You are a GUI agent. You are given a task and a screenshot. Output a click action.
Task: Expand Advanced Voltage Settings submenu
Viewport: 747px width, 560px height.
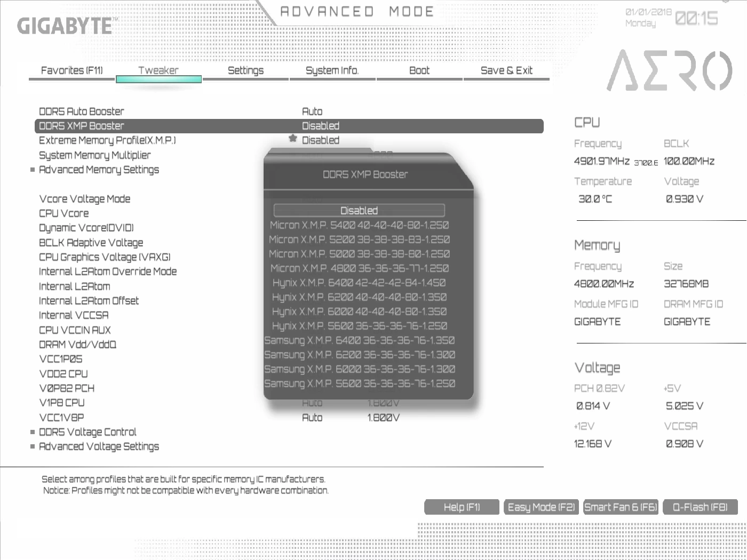coord(99,446)
